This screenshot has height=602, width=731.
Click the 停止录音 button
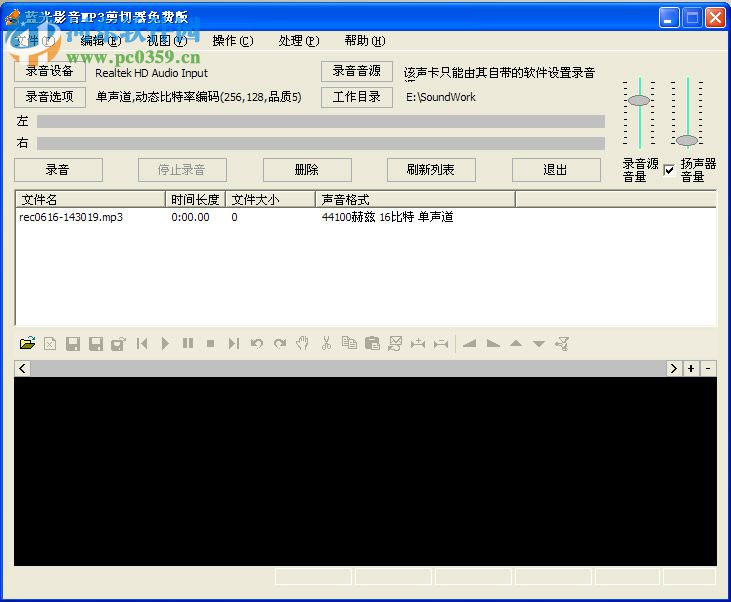(x=182, y=170)
